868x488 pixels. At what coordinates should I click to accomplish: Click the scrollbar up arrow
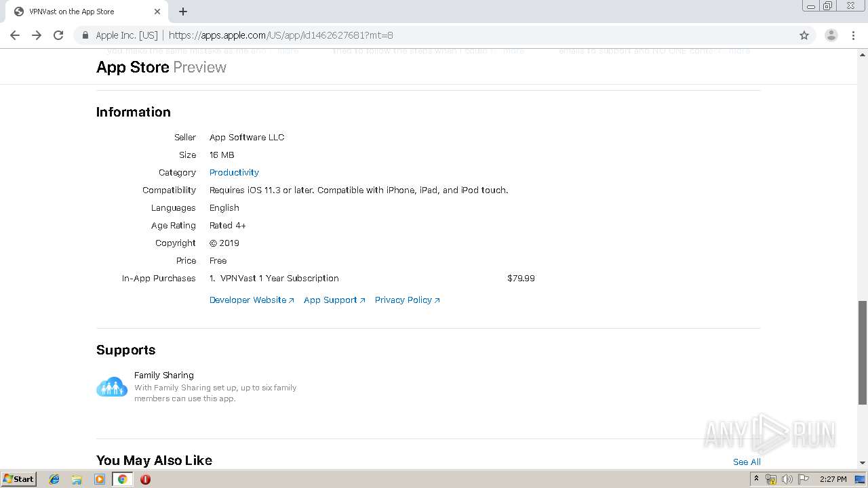[863, 54]
